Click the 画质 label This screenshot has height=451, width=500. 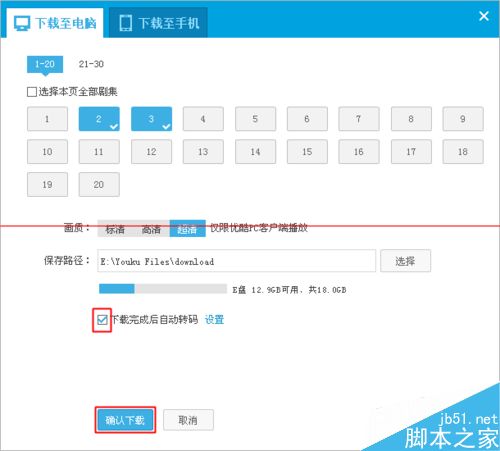pos(77,228)
